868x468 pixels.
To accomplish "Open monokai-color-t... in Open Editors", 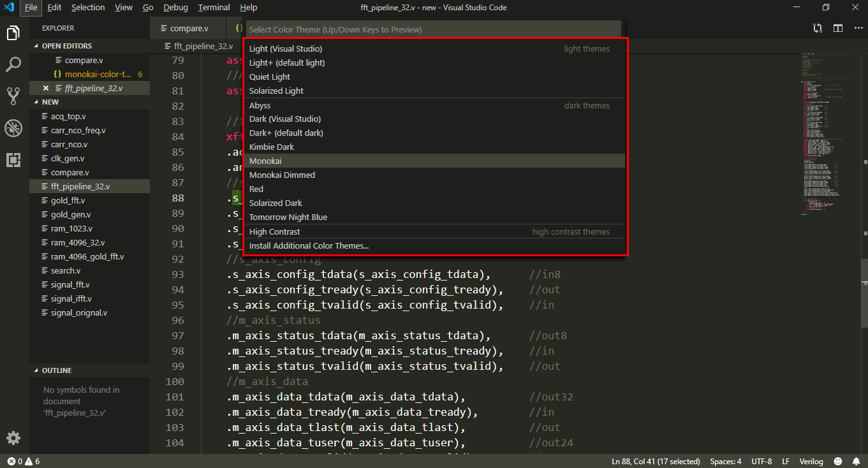I will tap(89, 74).
